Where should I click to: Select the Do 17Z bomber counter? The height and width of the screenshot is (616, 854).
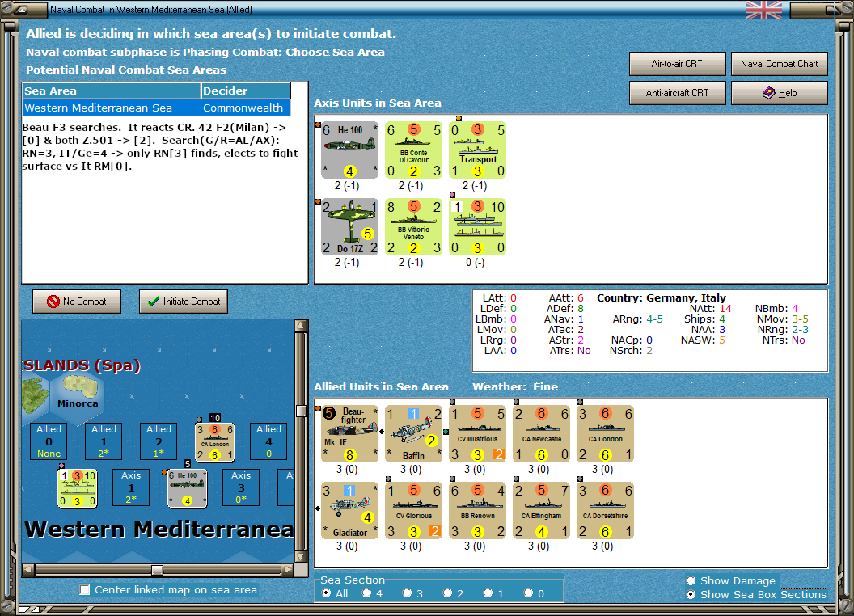pyautogui.click(x=349, y=226)
